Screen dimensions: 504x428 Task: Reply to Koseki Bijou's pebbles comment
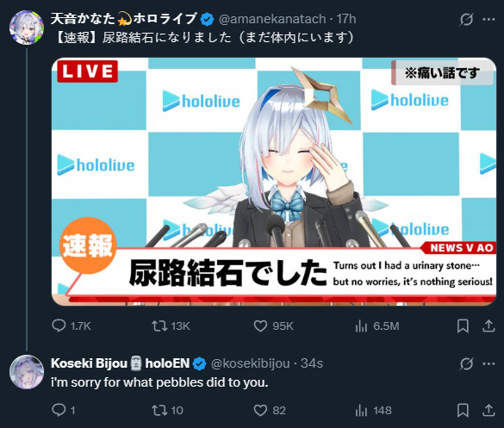click(59, 410)
